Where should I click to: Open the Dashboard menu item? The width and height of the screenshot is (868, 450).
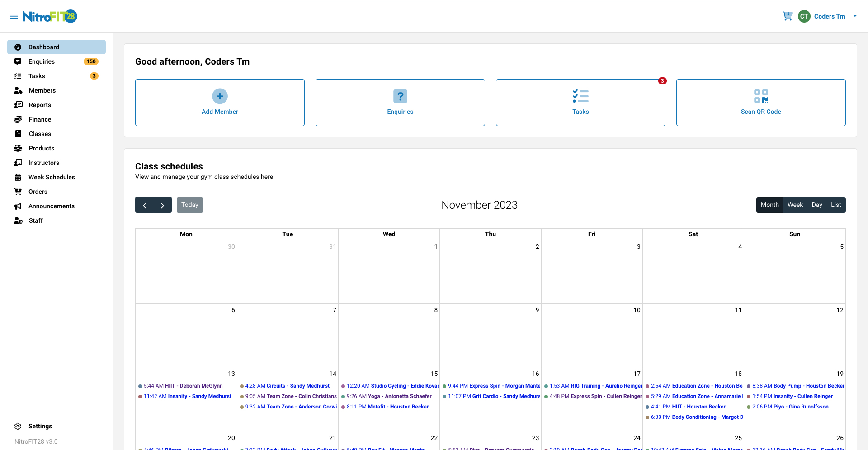pos(43,47)
